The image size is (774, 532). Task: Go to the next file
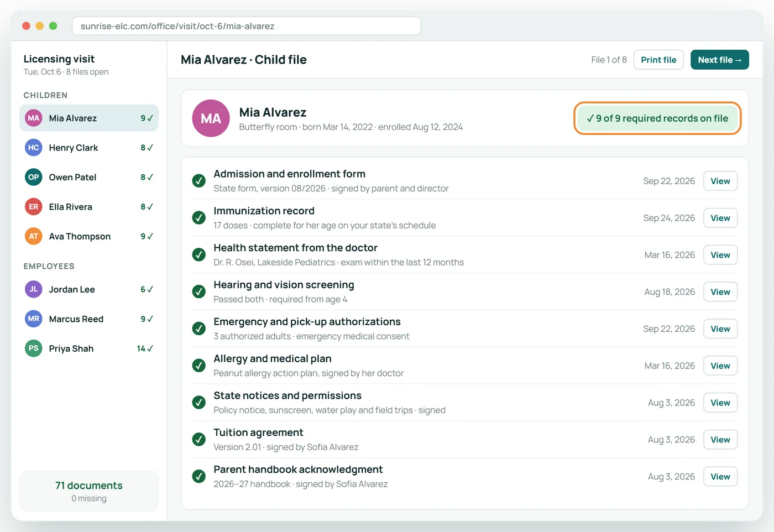coord(720,60)
